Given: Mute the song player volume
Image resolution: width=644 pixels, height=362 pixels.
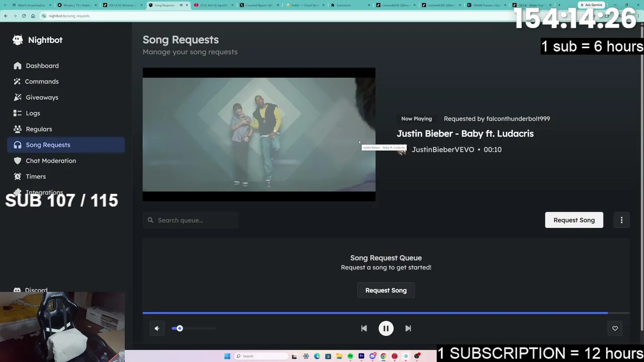Looking at the screenshot, I should coord(157,328).
